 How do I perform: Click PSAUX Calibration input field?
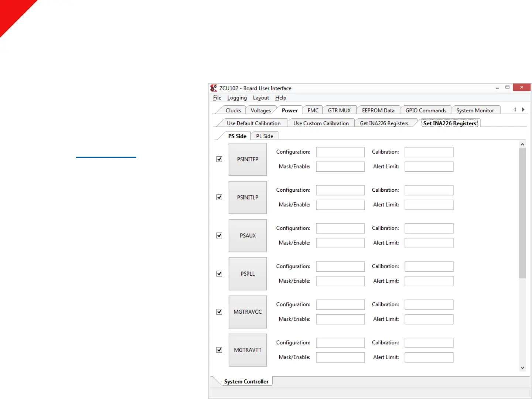click(x=429, y=228)
